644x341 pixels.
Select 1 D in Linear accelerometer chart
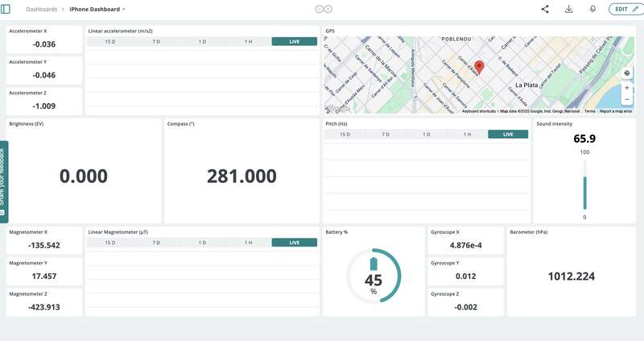[x=202, y=42]
